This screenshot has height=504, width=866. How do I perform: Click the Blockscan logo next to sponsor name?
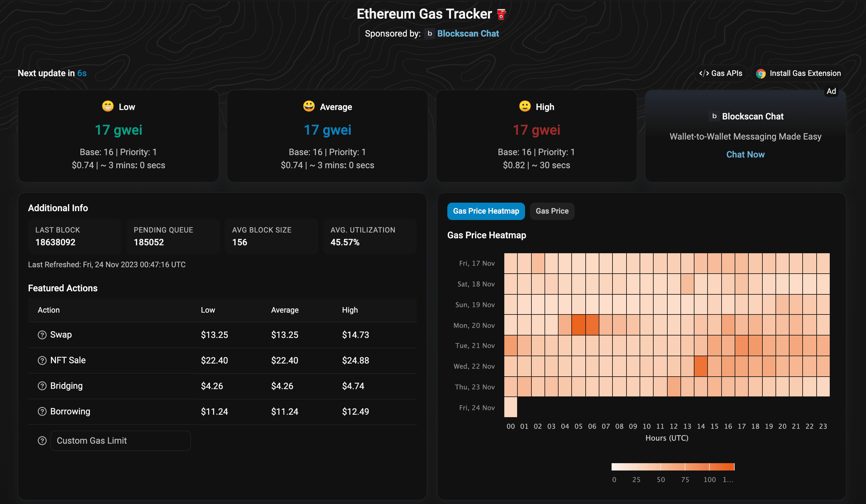click(x=430, y=33)
